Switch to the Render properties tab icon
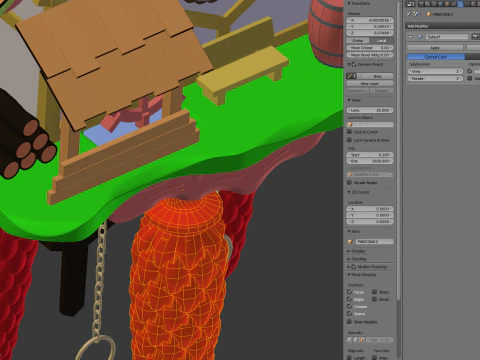Screen dimensions: 480x360 pyautogui.click(x=421, y=4)
